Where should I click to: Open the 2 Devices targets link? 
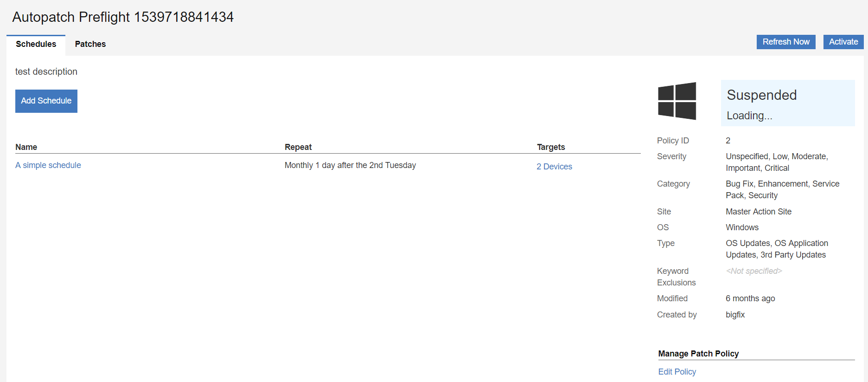(554, 167)
